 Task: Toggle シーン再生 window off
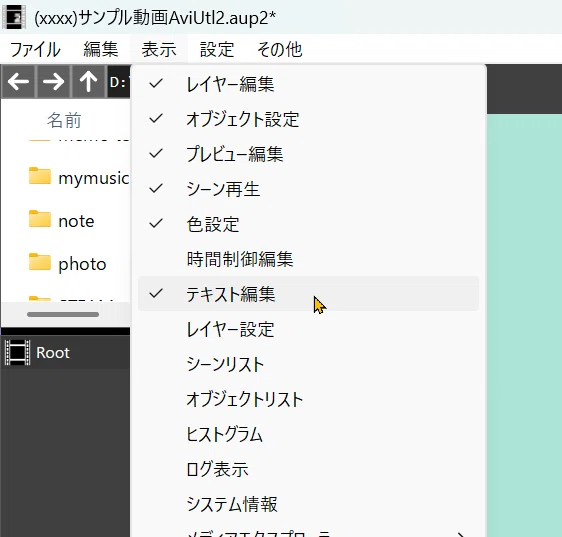click(x=308, y=189)
